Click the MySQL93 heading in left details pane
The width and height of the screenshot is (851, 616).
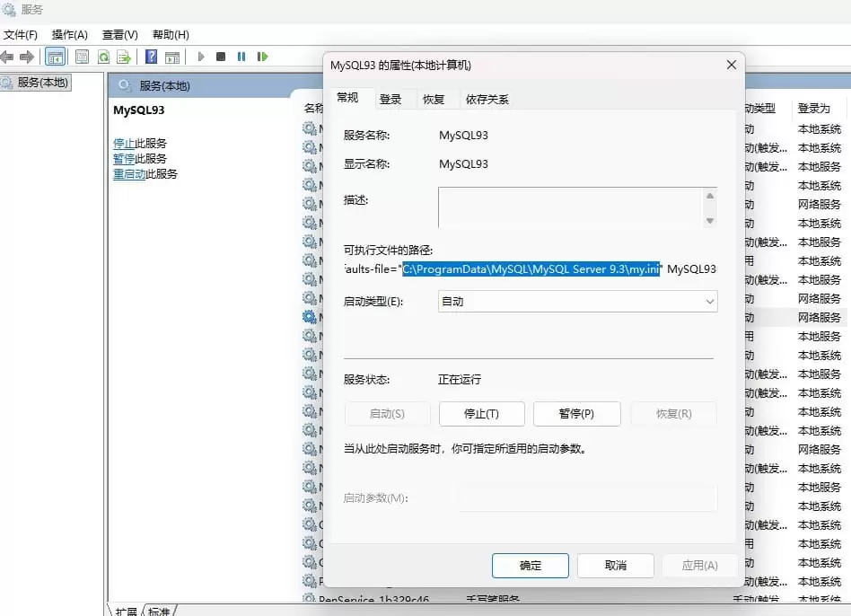click(x=139, y=110)
